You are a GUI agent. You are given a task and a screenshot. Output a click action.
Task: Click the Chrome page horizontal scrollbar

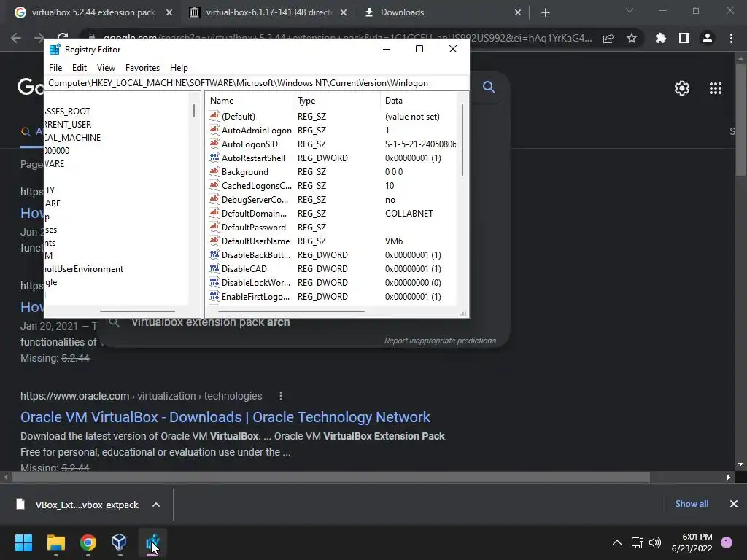click(x=331, y=477)
